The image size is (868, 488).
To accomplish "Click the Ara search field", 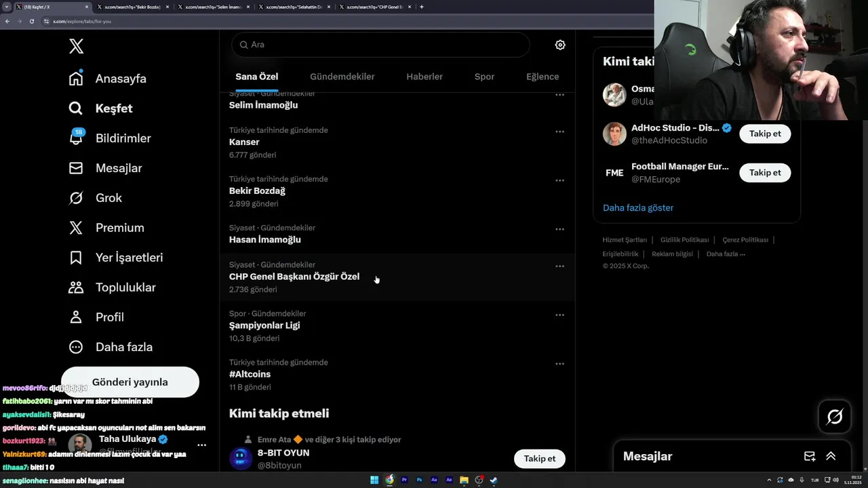I will pyautogui.click(x=380, y=45).
